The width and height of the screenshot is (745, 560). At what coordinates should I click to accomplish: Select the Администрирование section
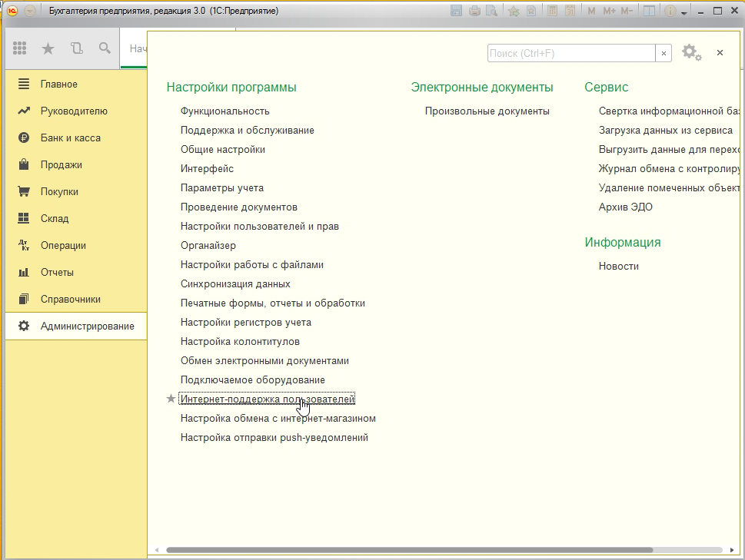[x=76, y=326]
